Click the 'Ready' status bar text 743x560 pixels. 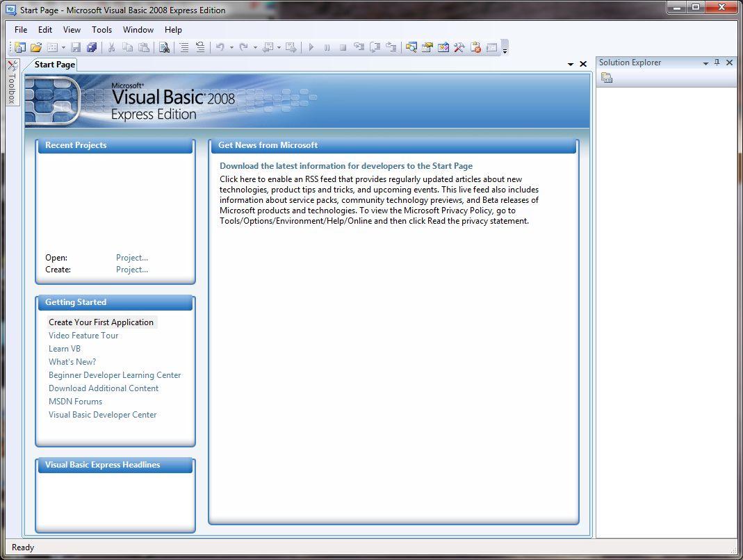click(23, 547)
